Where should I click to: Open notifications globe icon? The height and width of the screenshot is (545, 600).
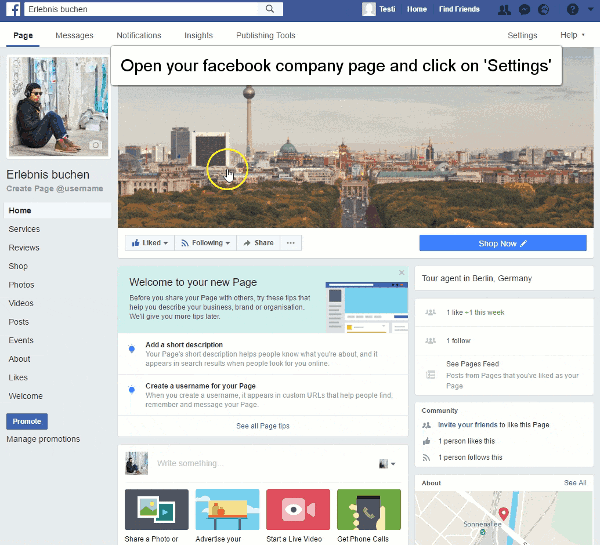pyautogui.click(x=543, y=9)
